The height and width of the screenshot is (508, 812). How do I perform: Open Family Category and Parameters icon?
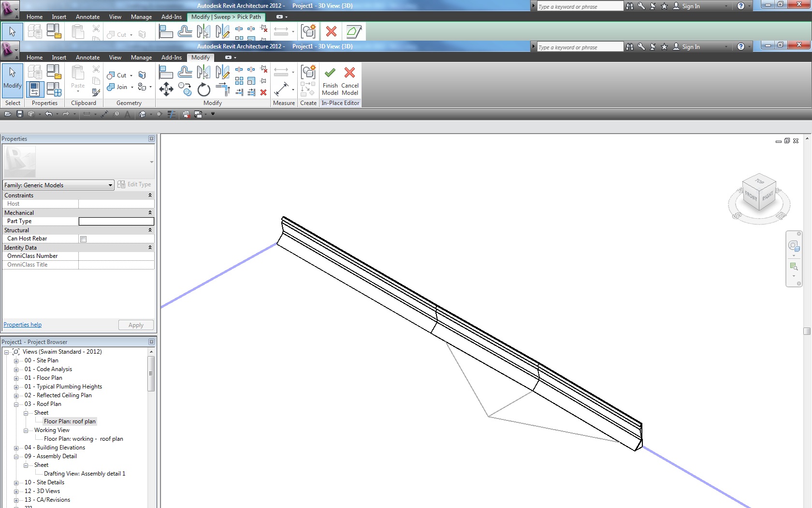[x=54, y=72]
